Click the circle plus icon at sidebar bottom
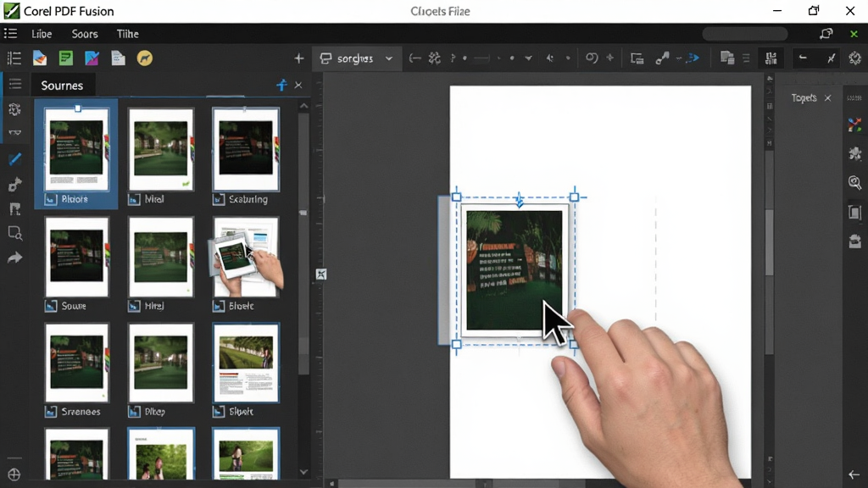This screenshot has width=868, height=488. (14, 474)
